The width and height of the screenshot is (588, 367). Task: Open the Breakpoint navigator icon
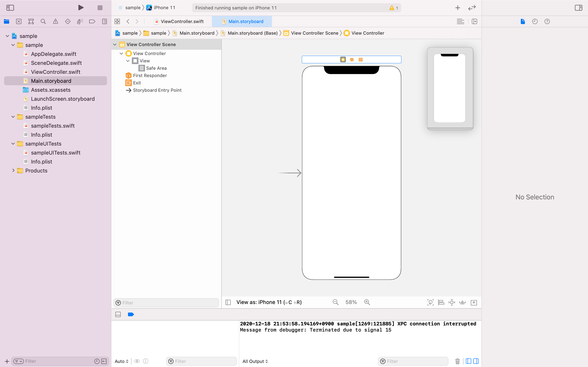pyautogui.click(x=92, y=21)
